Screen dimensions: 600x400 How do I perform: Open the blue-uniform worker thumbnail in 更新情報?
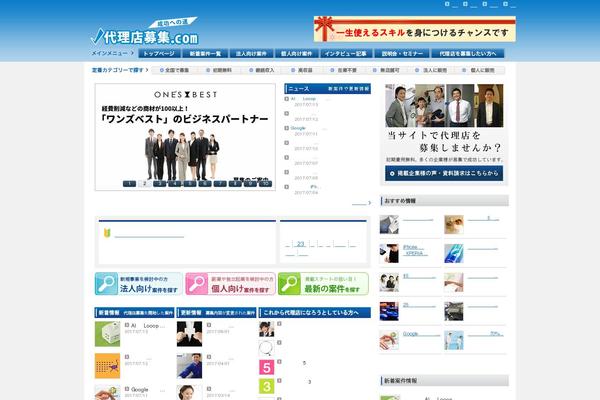click(189, 366)
